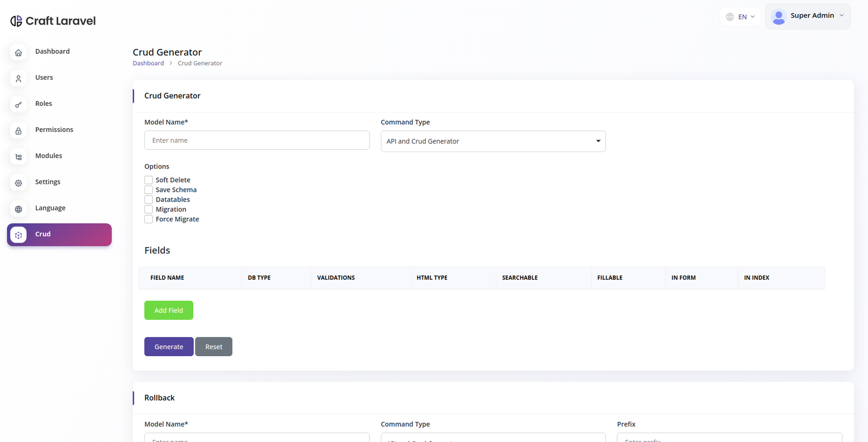This screenshot has width=868, height=442.
Task: Expand the EN language selector
Action: pos(741,17)
